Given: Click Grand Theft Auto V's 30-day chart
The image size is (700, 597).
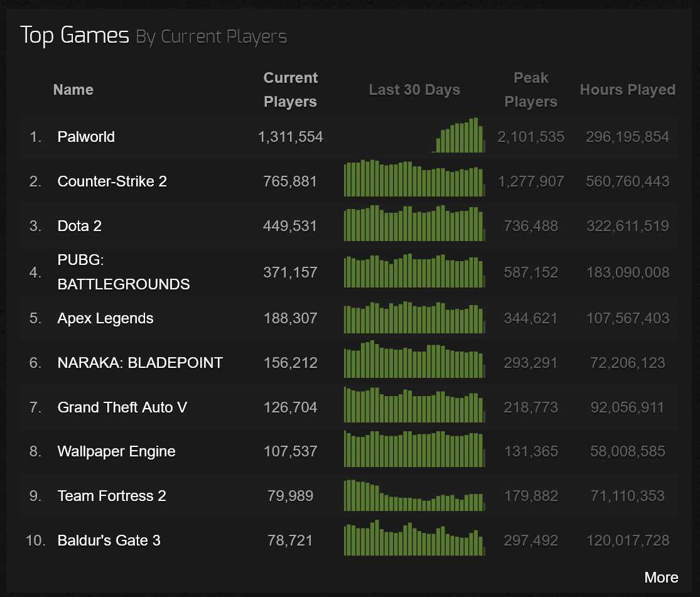Looking at the screenshot, I should coord(414,404).
